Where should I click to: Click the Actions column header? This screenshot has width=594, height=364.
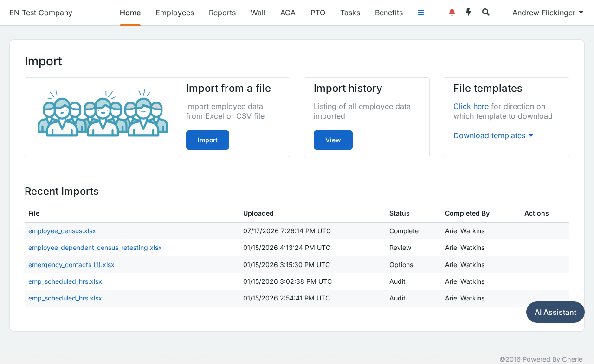click(x=536, y=213)
